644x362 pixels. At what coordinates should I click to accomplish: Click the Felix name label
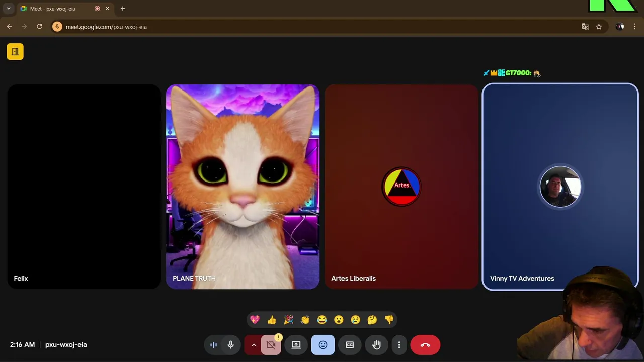click(x=21, y=278)
